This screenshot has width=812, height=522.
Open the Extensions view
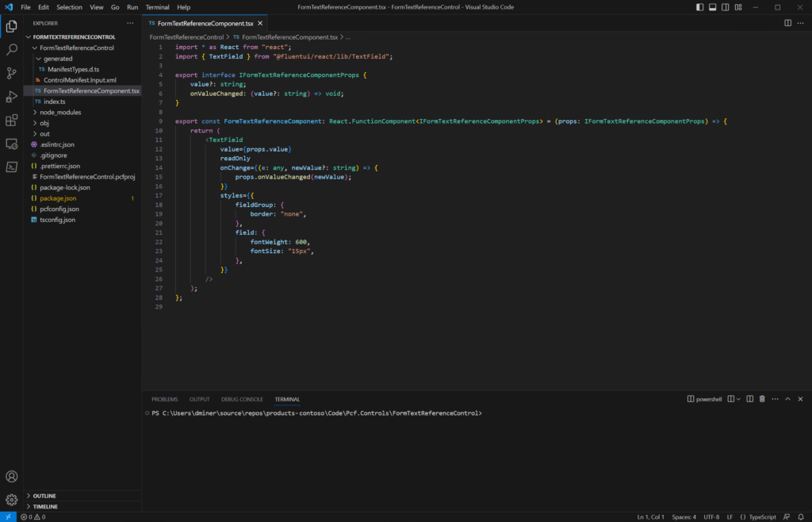pyautogui.click(x=11, y=121)
